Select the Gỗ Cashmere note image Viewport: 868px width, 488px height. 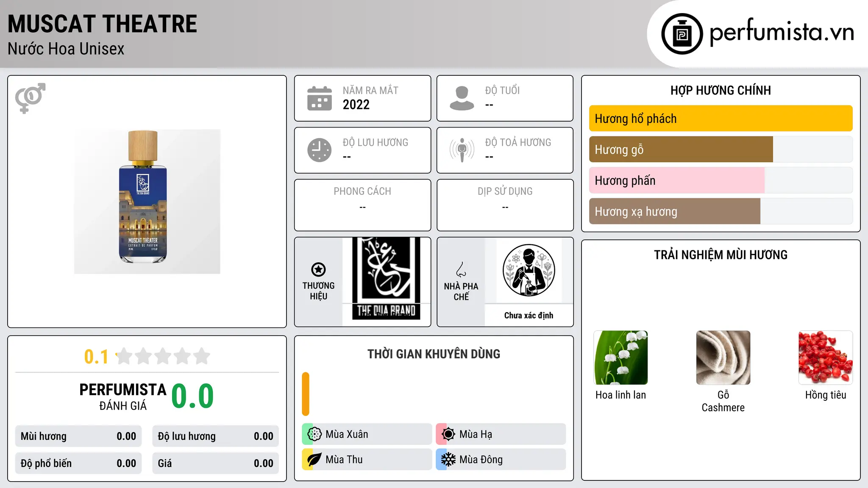click(723, 358)
